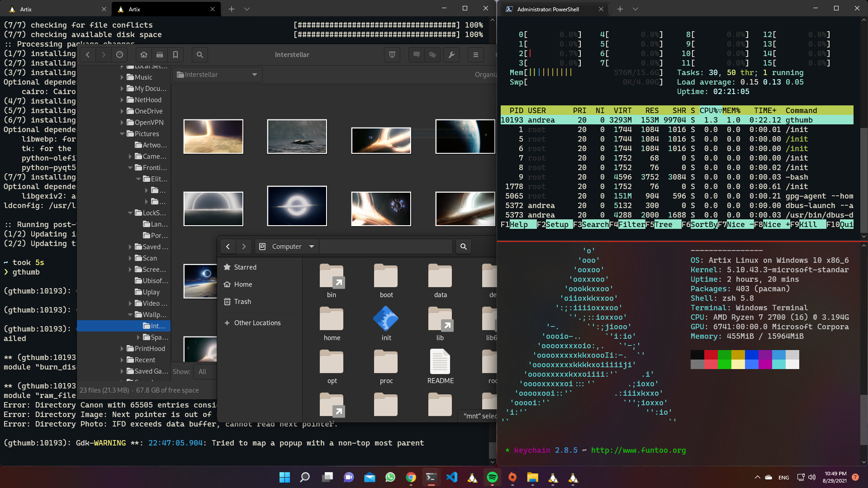Image resolution: width=868 pixels, height=488 pixels.
Task: Open the init executable file
Action: 386,324
